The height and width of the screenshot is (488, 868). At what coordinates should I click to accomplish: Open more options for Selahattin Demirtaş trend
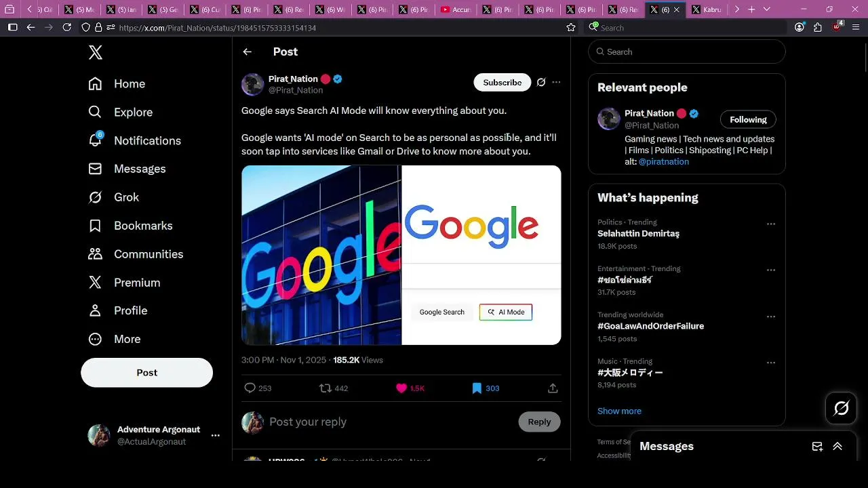pos(771,224)
